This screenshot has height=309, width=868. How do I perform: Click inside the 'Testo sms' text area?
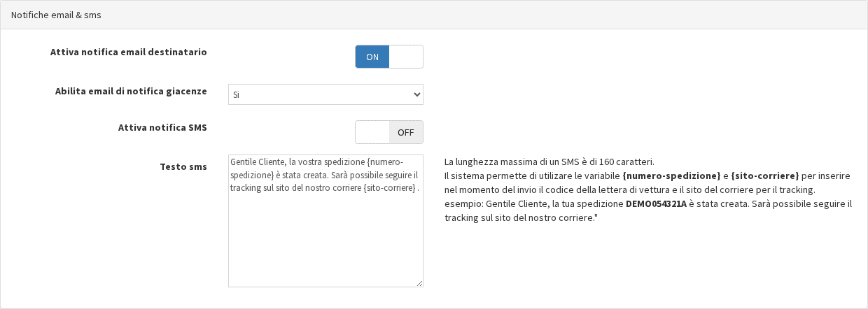(325, 221)
